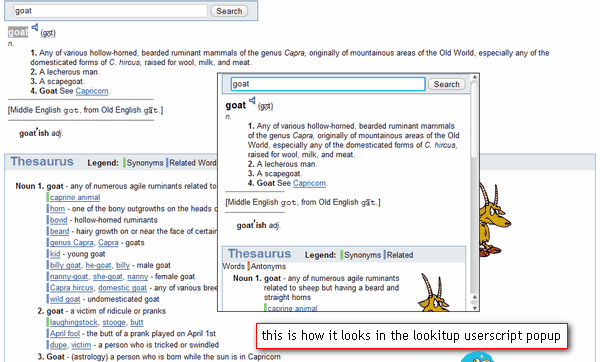Viewport: 600px width, 362px height.
Task: Follow the horn thesaurus link
Action: [x=57, y=209]
